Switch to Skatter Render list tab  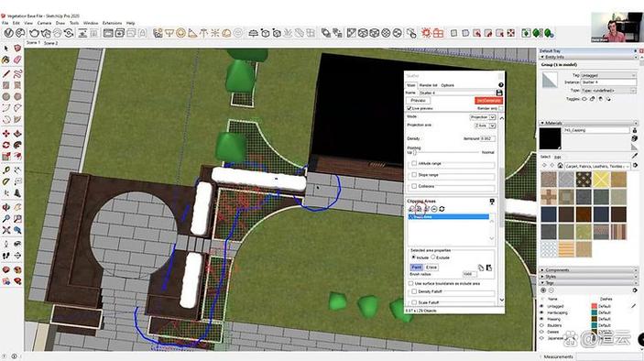pos(428,85)
